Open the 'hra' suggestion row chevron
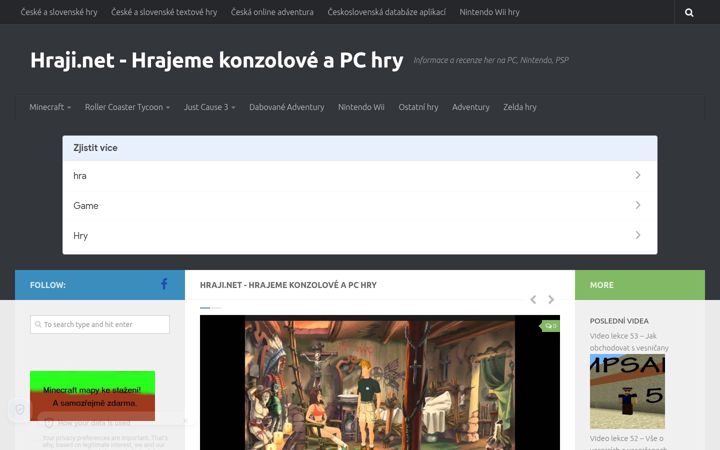This screenshot has height=450, width=720. (x=638, y=175)
